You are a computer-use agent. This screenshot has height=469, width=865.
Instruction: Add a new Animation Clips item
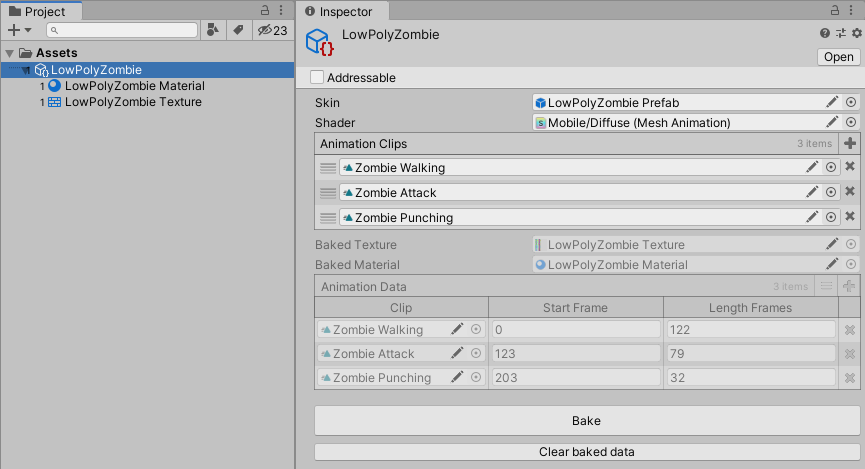(850, 143)
